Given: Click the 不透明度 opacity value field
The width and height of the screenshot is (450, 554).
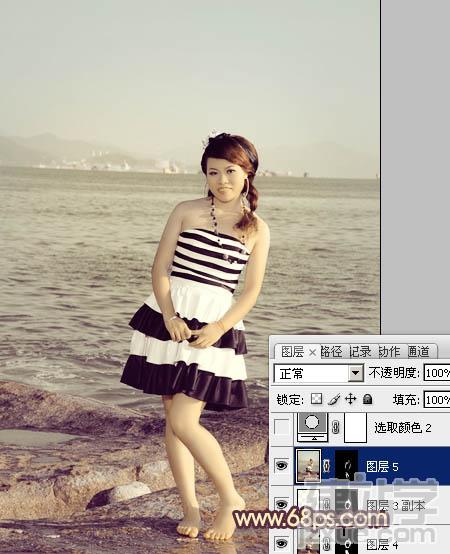Looking at the screenshot, I should point(437,373).
